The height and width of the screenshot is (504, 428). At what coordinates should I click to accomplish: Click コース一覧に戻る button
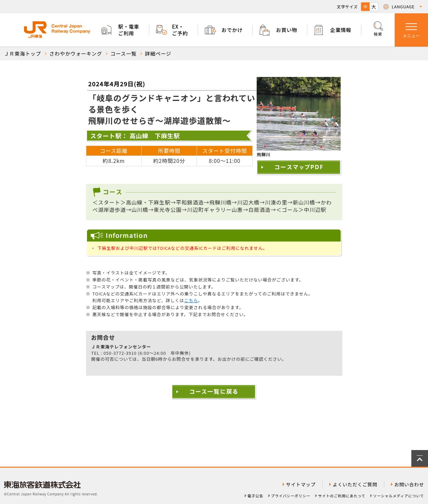click(214, 392)
